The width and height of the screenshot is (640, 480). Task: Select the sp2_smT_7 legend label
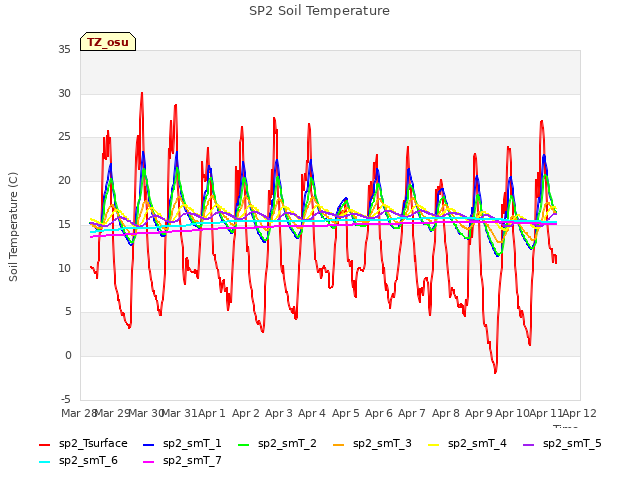point(192,460)
